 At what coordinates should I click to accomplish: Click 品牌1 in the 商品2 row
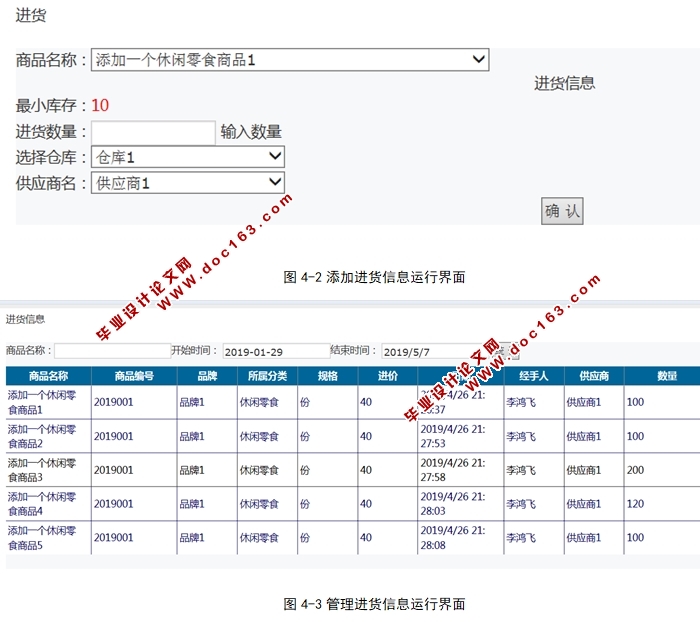click(x=192, y=436)
